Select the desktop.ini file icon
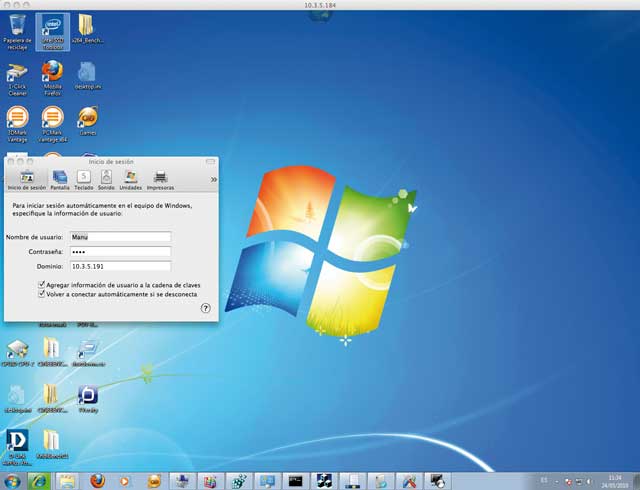This screenshot has height=490, width=640. [x=87, y=76]
